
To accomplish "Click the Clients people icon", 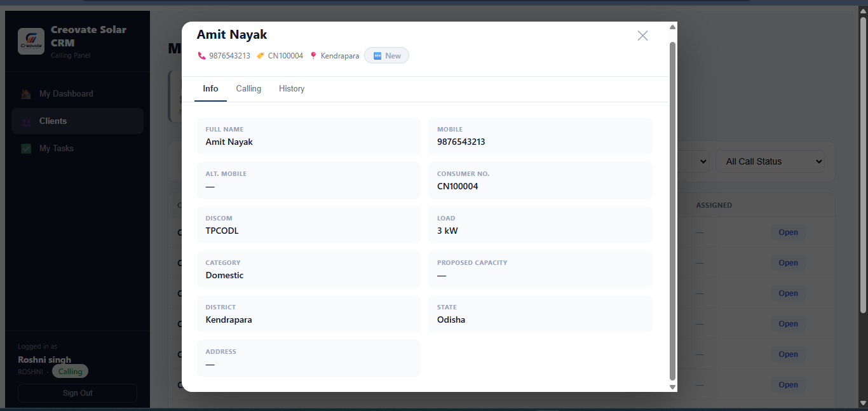I will click(26, 121).
